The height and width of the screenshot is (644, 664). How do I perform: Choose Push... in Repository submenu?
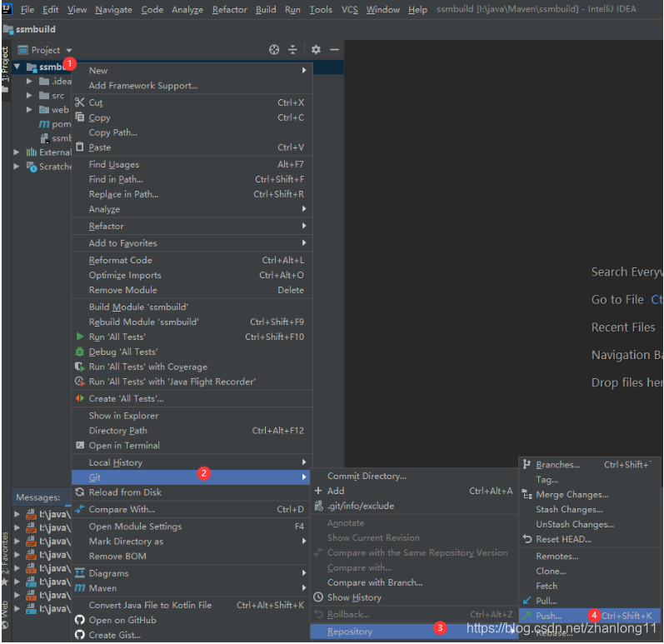(x=590, y=615)
